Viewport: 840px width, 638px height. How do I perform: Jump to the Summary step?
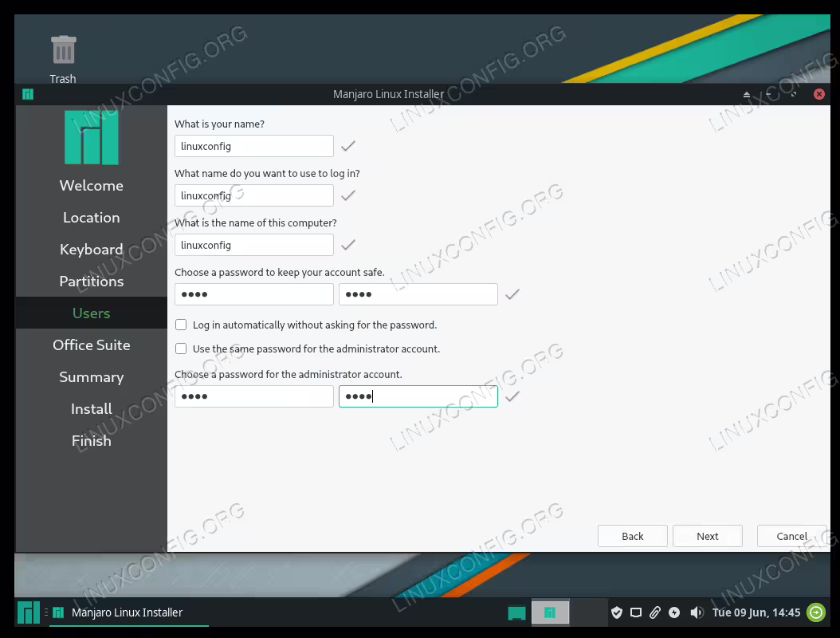92,377
